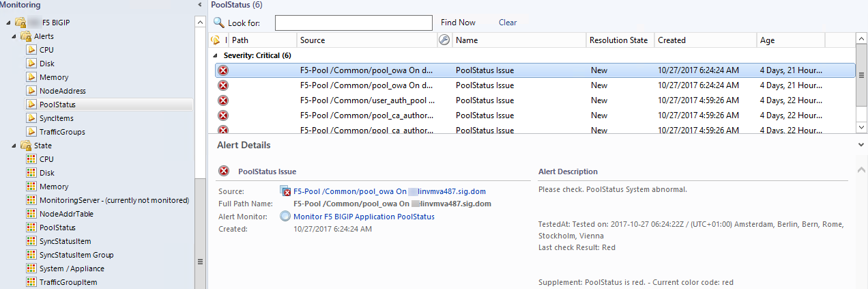Collapse the Alerts folder node
The height and width of the screenshot is (289, 868).
(15, 36)
